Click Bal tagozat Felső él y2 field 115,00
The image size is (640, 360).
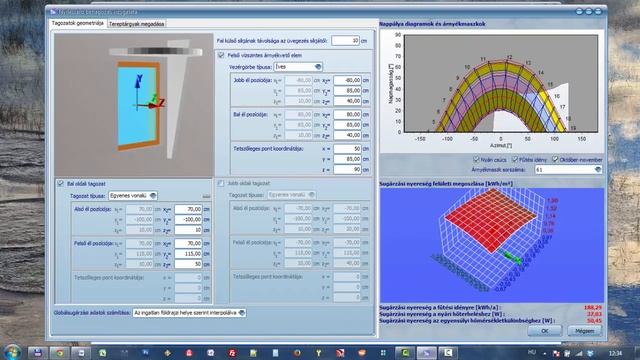tap(188, 254)
